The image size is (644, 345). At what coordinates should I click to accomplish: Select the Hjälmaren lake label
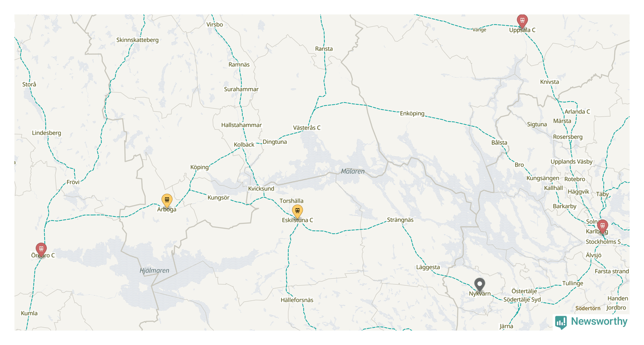pos(154,270)
